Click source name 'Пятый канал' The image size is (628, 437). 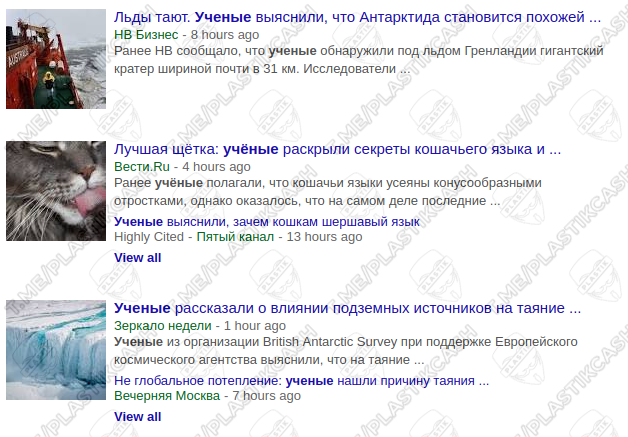pyautogui.click(x=235, y=237)
